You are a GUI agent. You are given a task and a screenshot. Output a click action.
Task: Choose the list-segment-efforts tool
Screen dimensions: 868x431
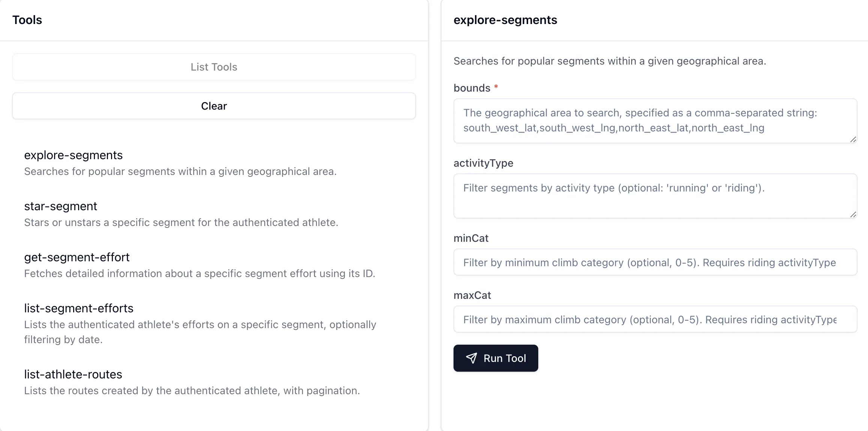[79, 309]
